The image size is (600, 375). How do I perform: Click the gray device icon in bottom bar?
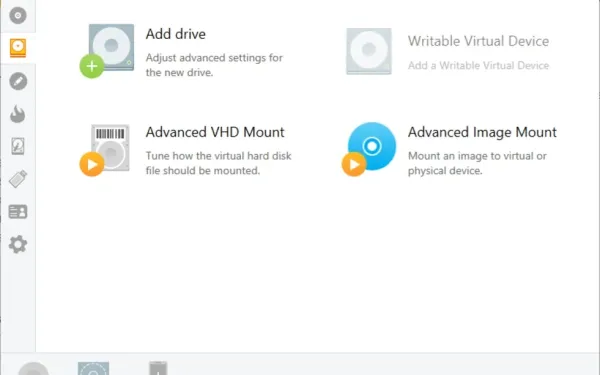click(x=158, y=368)
